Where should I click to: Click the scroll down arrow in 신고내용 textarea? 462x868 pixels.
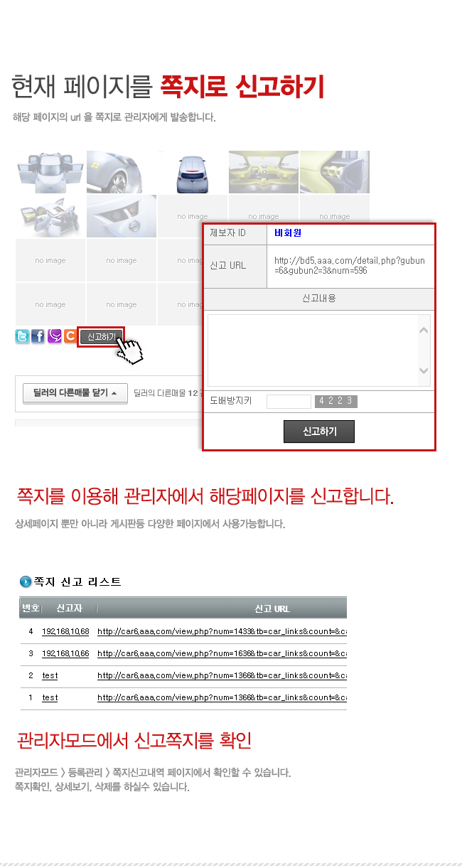coord(424,371)
